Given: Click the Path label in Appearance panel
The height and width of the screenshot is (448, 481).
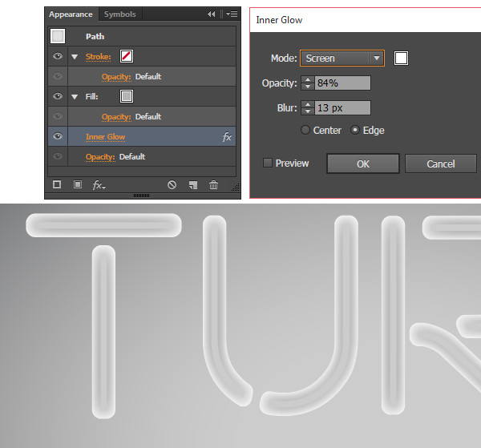Looking at the screenshot, I should (x=95, y=37).
